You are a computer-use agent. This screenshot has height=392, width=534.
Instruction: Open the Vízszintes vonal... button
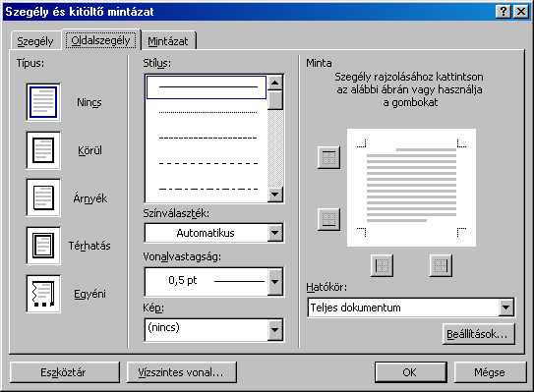[182, 372]
